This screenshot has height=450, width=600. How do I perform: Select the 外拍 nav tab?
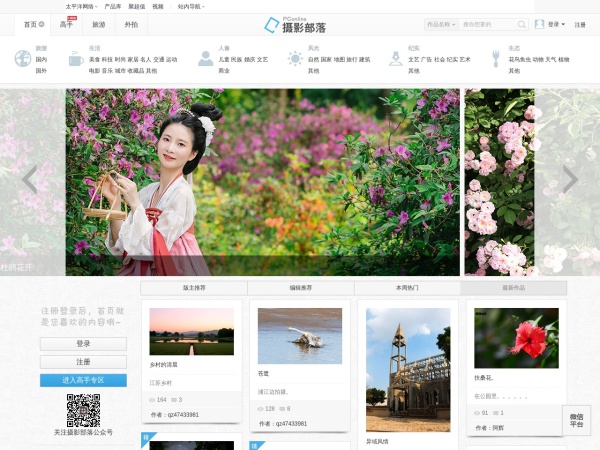point(131,24)
